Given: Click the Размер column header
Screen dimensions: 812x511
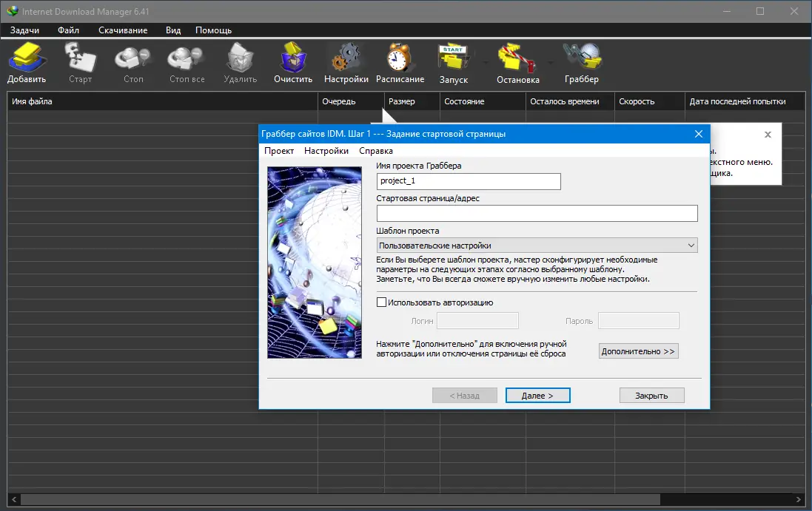Looking at the screenshot, I should (412, 101).
